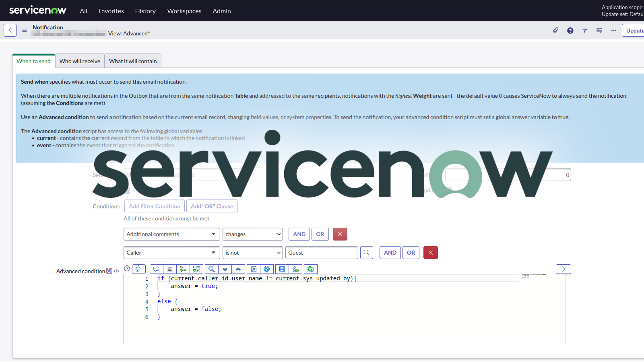Format code using the format icon

point(170,269)
